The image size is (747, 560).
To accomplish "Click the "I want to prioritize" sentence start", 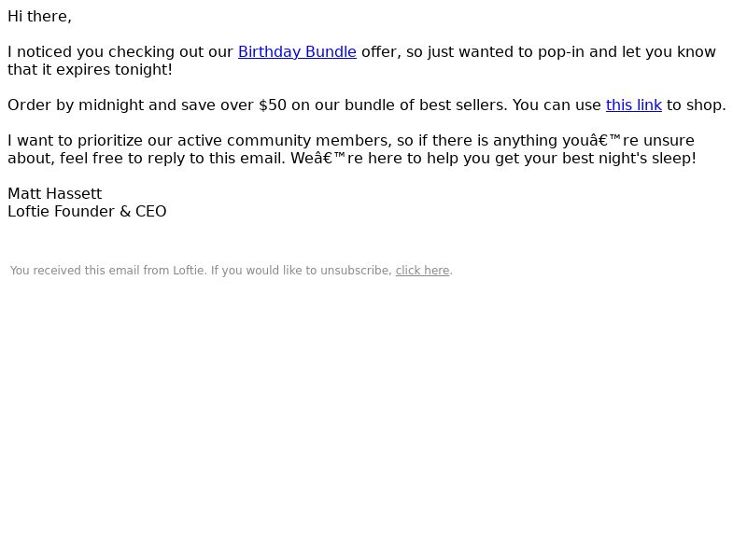I will [75, 141].
